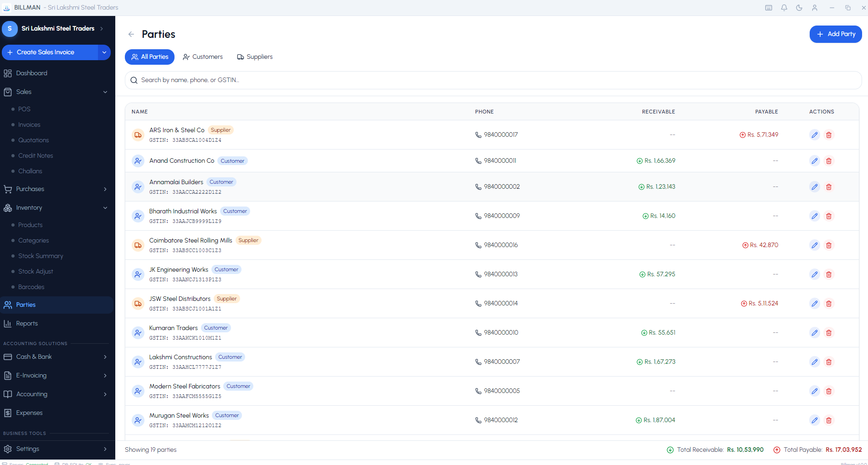Image resolution: width=868 pixels, height=465 pixels.
Task: Open Categories under Inventory
Action: (33, 241)
